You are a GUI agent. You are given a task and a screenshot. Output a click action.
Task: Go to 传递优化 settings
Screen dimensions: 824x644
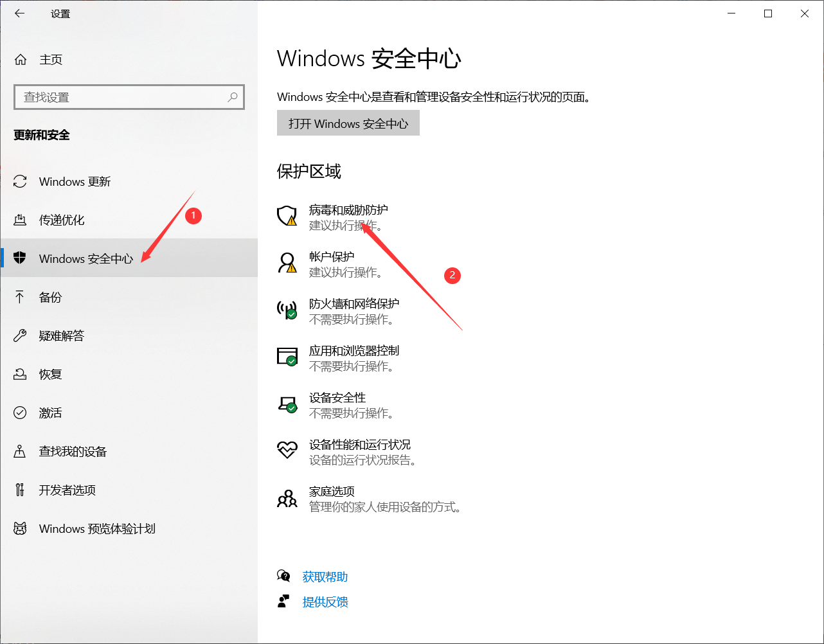(x=129, y=220)
